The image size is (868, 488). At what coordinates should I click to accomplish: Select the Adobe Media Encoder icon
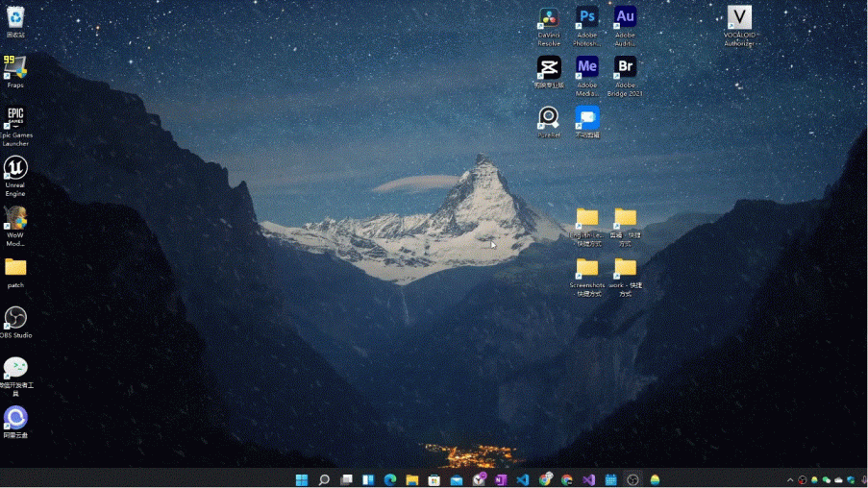point(587,67)
